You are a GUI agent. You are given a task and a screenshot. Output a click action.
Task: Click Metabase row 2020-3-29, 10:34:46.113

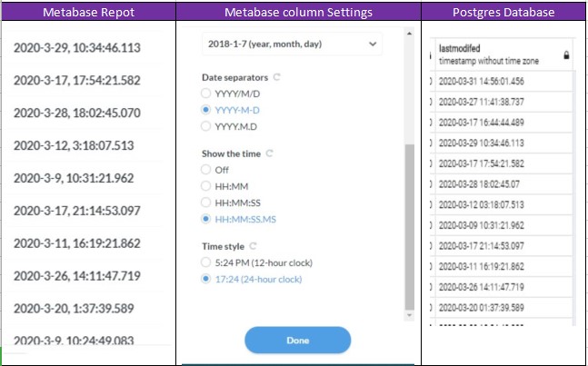coord(77,48)
